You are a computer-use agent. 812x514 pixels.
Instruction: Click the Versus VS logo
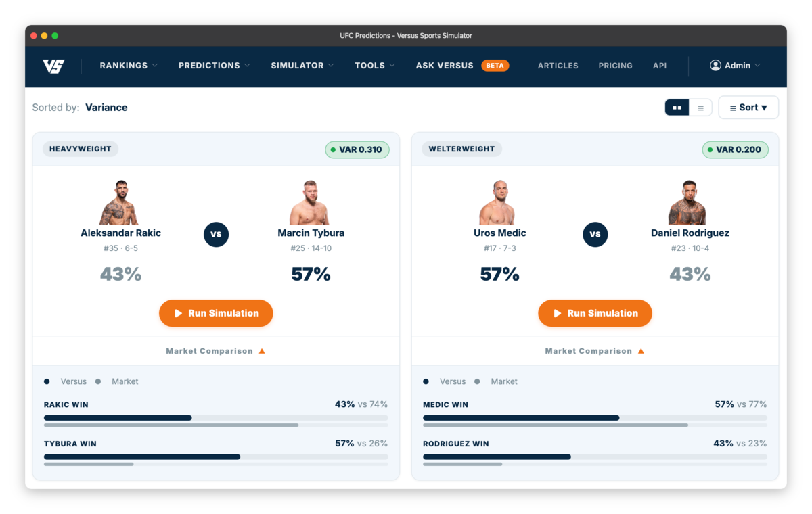point(53,66)
